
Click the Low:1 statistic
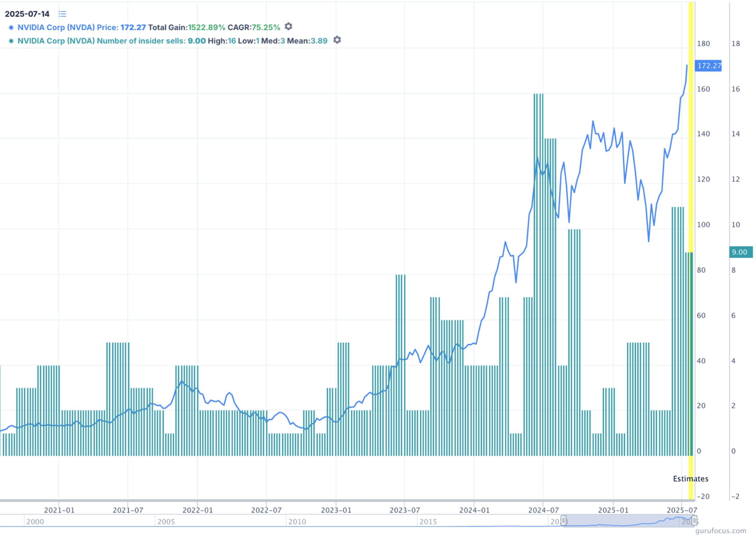tap(249, 41)
